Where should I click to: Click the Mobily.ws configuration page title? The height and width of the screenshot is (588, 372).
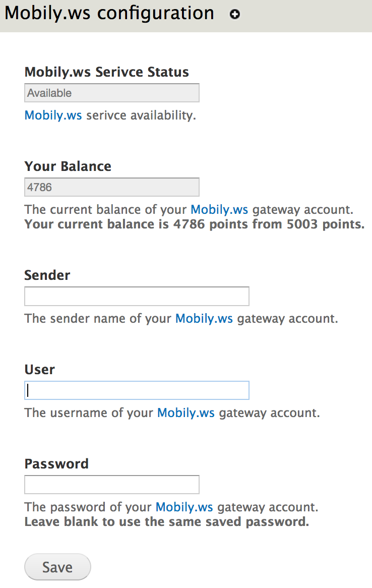click(x=109, y=13)
